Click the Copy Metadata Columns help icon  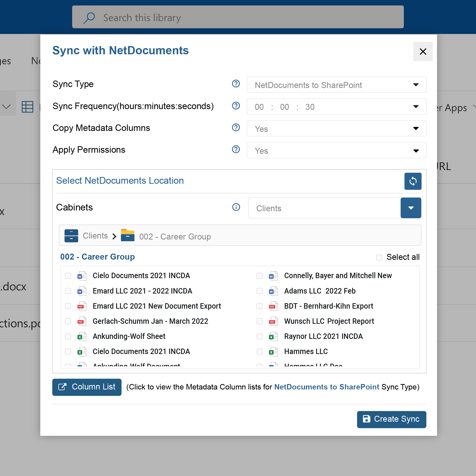pyautogui.click(x=236, y=127)
